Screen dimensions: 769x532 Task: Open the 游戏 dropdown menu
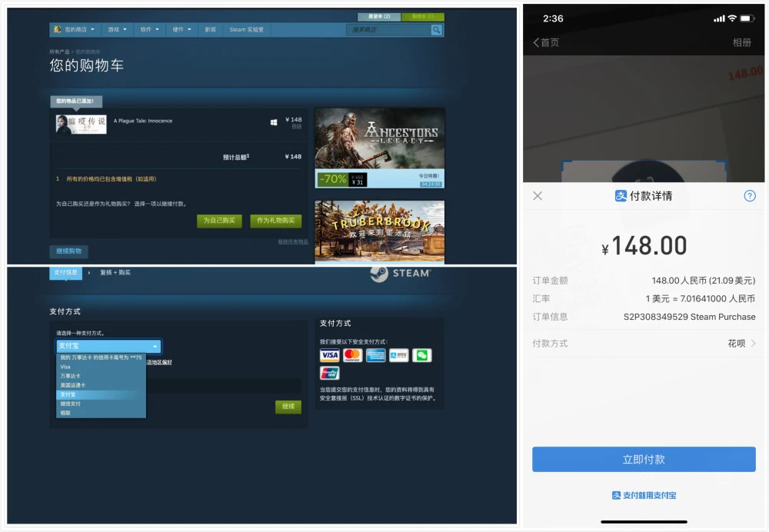[x=117, y=29]
